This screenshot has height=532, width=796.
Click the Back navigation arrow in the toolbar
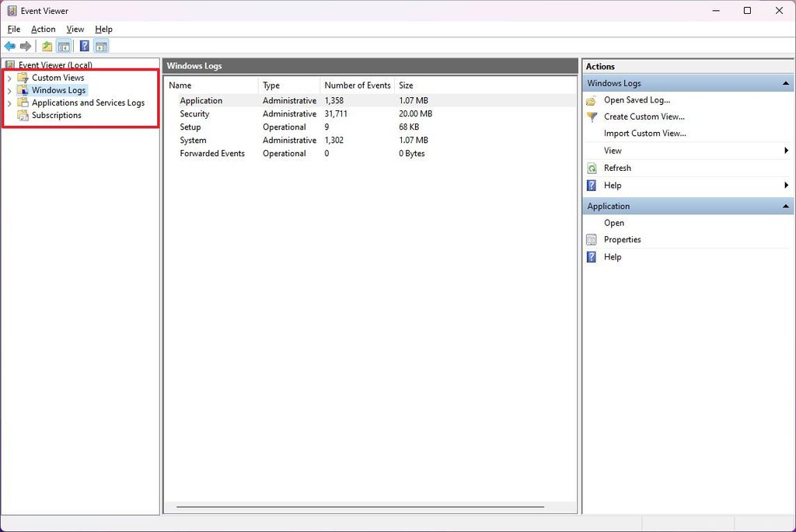click(x=10, y=46)
